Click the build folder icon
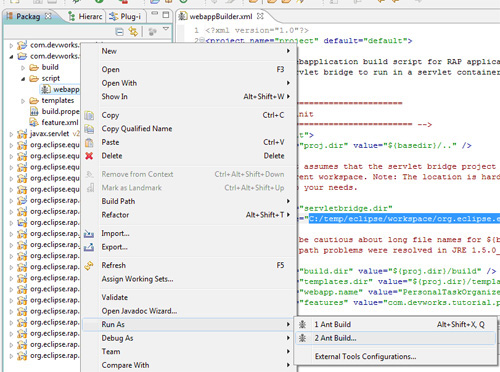 (x=34, y=68)
